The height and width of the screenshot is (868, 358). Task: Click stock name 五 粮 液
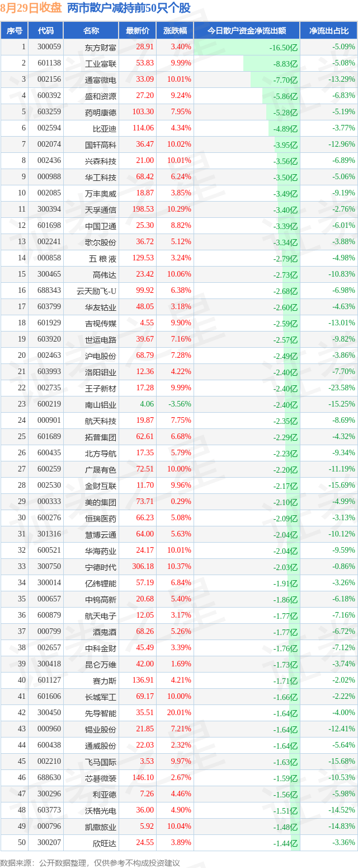pyautogui.click(x=102, y=259)
